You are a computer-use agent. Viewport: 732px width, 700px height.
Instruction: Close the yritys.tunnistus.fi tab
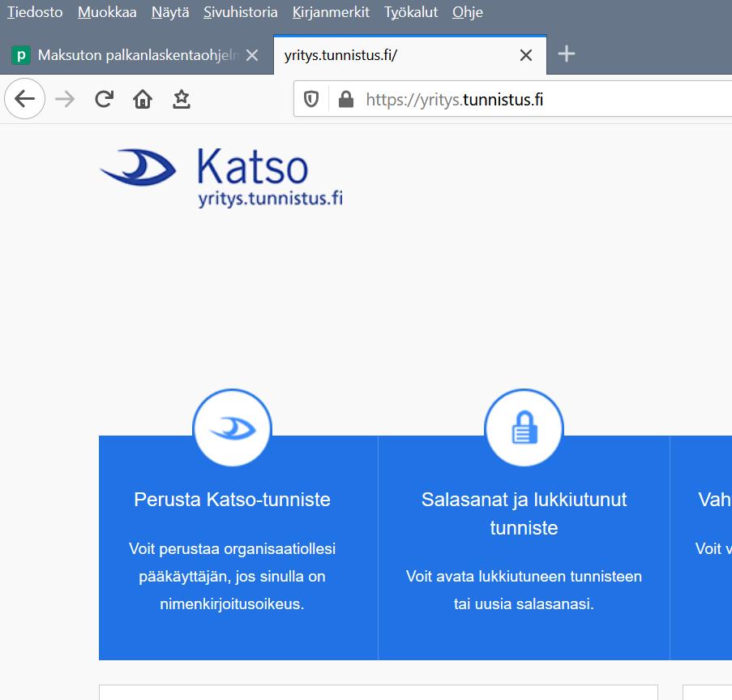click(x=526, y=55)
